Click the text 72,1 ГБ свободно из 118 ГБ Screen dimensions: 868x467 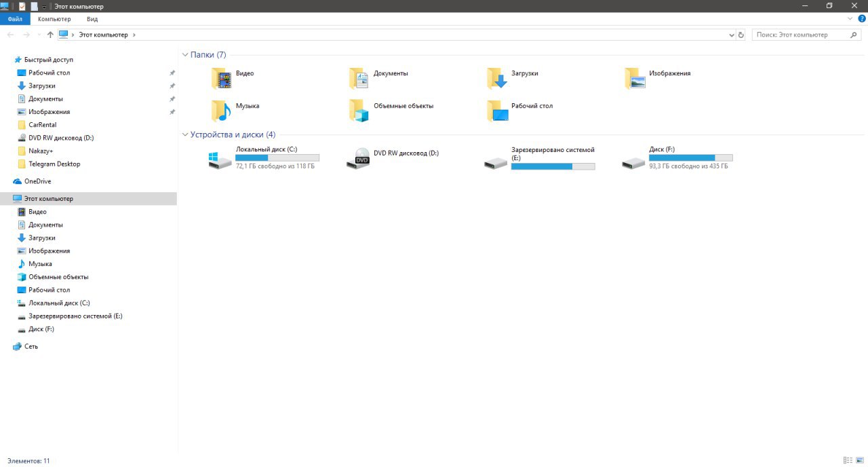(x=275, y=166)
